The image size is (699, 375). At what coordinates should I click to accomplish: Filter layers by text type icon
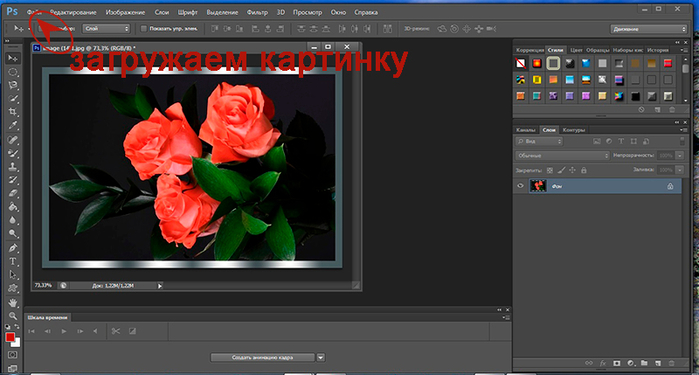pyautogui.click(x=621, y=141)
